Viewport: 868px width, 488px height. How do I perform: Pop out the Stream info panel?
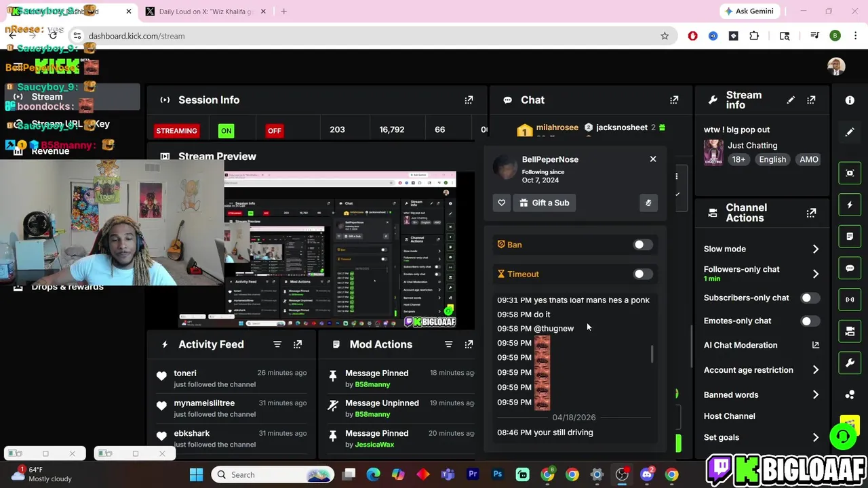pos(811,100)
